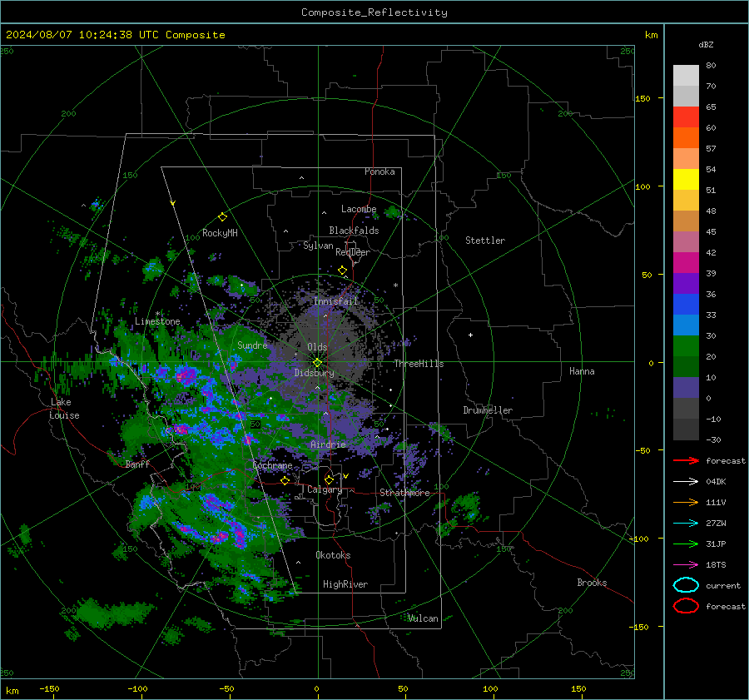Click the Strathmore city label

click(404, 493)
